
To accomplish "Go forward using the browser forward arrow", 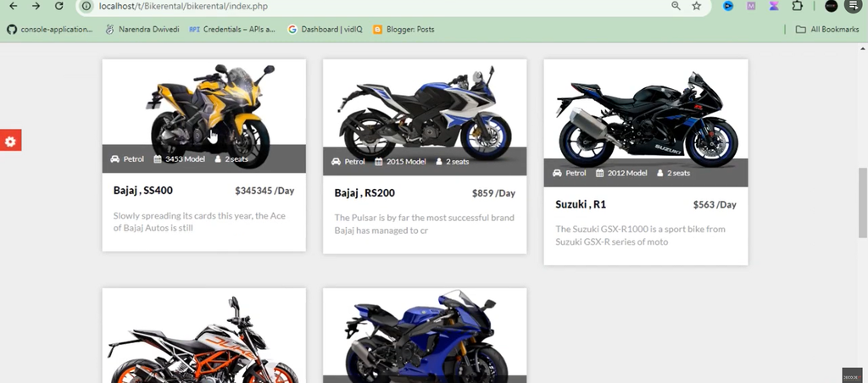I will point(36,6).
